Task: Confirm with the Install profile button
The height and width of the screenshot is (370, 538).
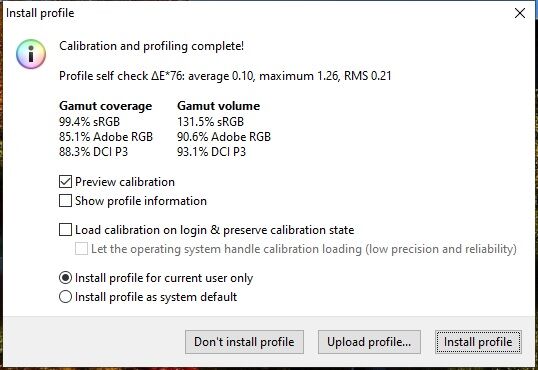Action: pyautogui.click(x=478, y=342)
